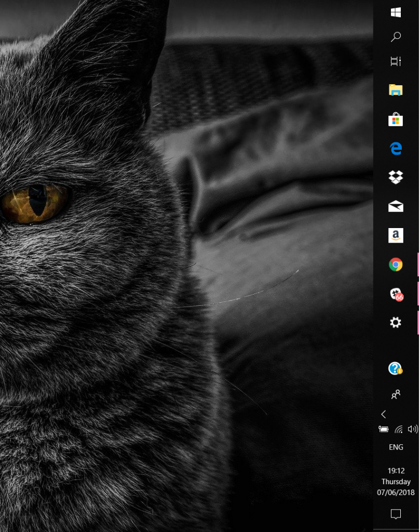Launch Google Chrome
Image resolution: width=420 pixels, height=532 pixels.
click(x=396, y=264)
